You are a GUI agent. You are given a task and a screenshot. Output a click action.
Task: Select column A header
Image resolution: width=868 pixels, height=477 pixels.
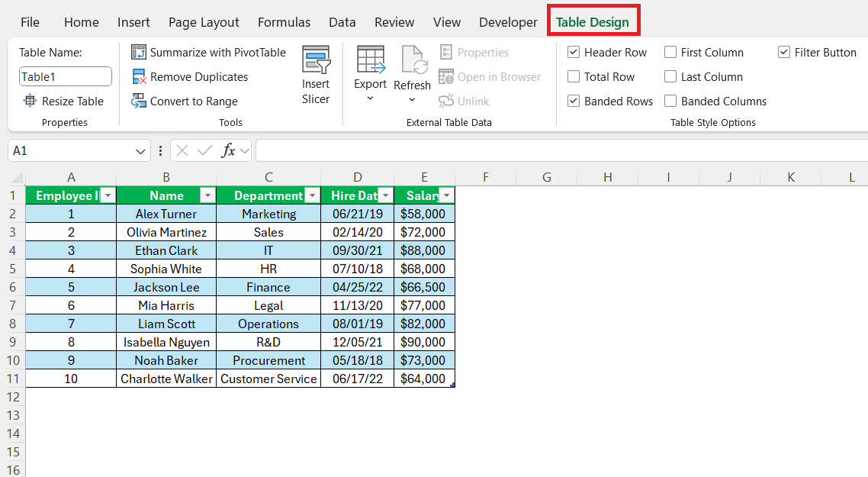pos(71,177)
